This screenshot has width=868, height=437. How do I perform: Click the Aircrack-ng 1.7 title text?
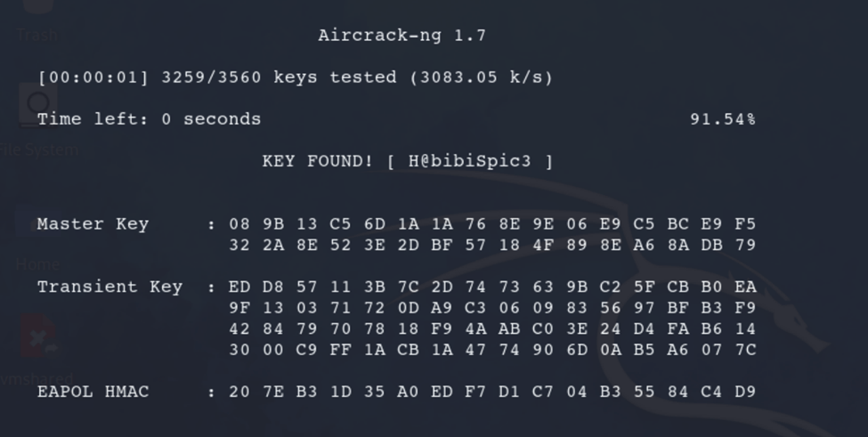click(x=402, y=36)
